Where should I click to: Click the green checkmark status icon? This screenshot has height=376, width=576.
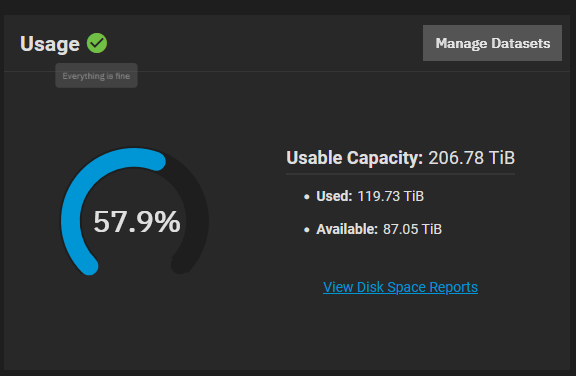click(x=97, y=43)
